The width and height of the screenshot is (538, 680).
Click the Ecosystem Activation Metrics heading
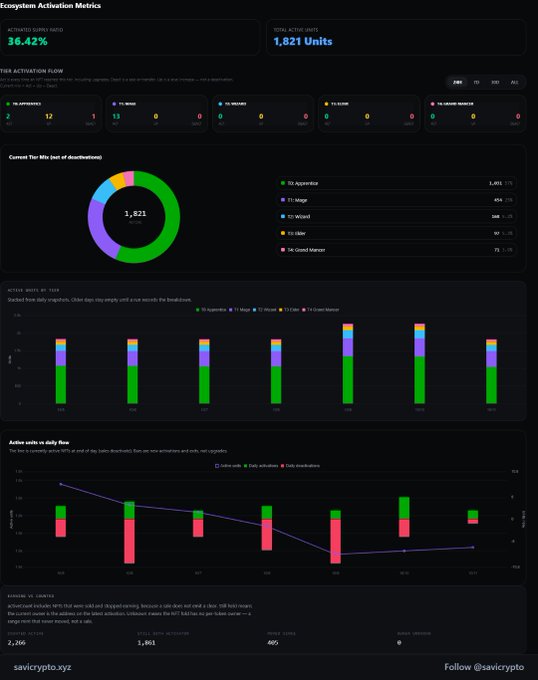click(50, 6)
